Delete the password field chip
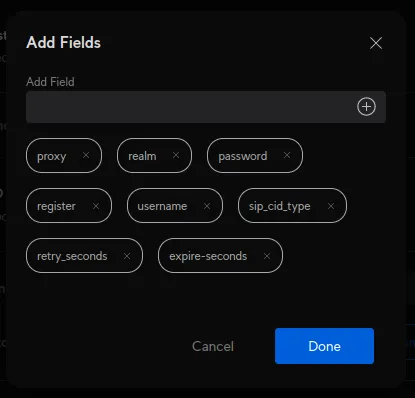Viewport: 415px width, 398px height. (x=287, y=155)
